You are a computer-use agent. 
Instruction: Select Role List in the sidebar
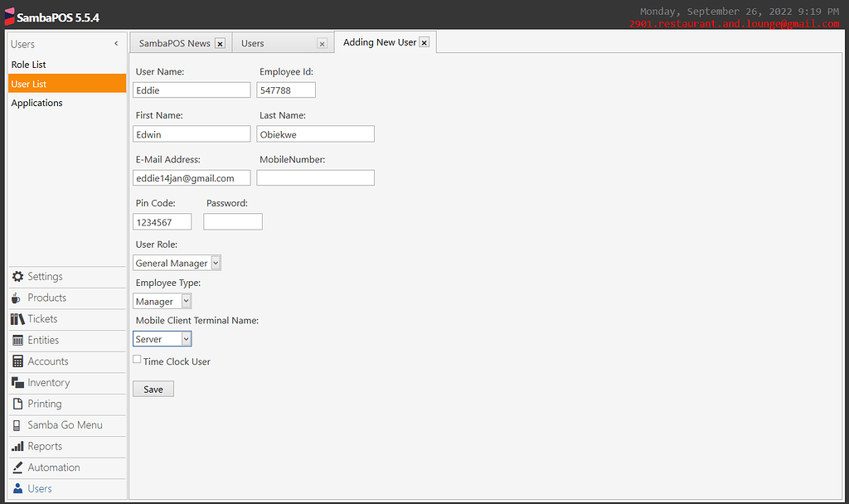[28, 64]
